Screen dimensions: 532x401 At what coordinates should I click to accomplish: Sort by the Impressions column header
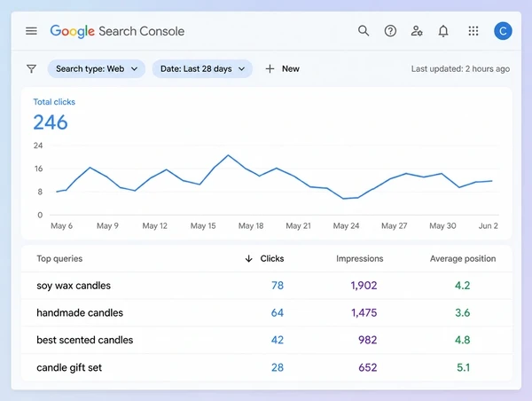[x=360, y=259]
